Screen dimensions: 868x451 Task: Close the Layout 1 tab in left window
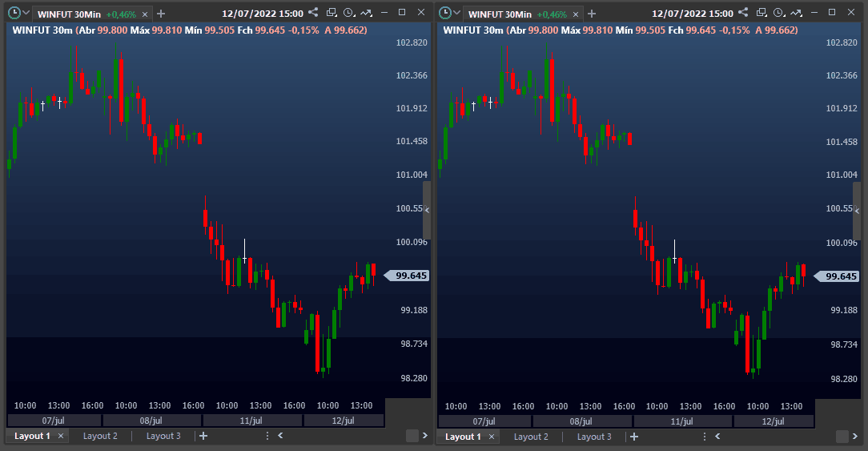click(x=61, y=436)
